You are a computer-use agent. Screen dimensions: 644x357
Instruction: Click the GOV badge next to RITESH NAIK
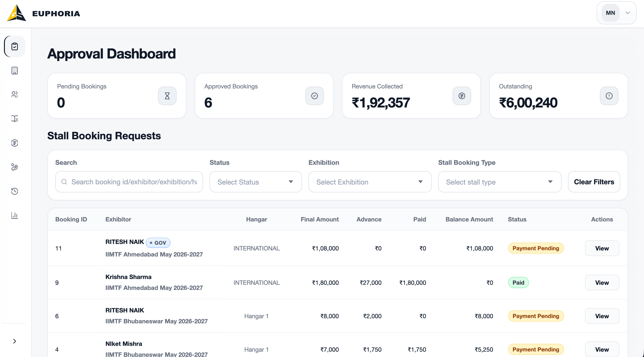(158, 243)
